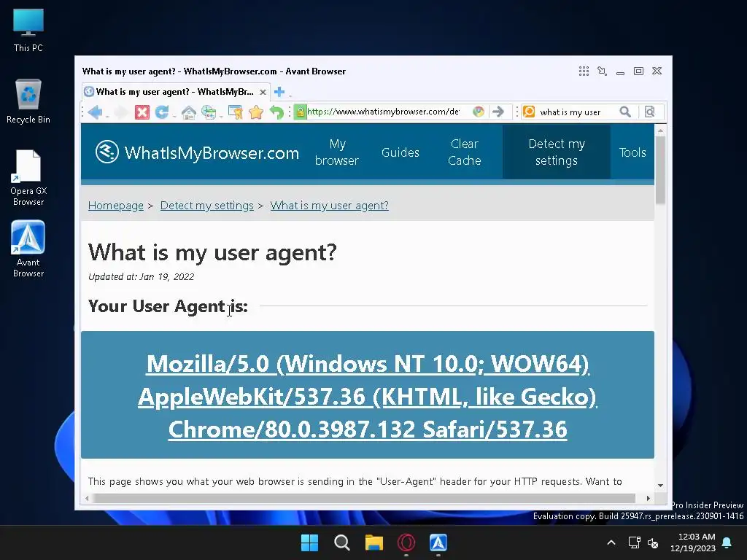Click horizontal scrollbar left arrow

[x=87, y=498]
